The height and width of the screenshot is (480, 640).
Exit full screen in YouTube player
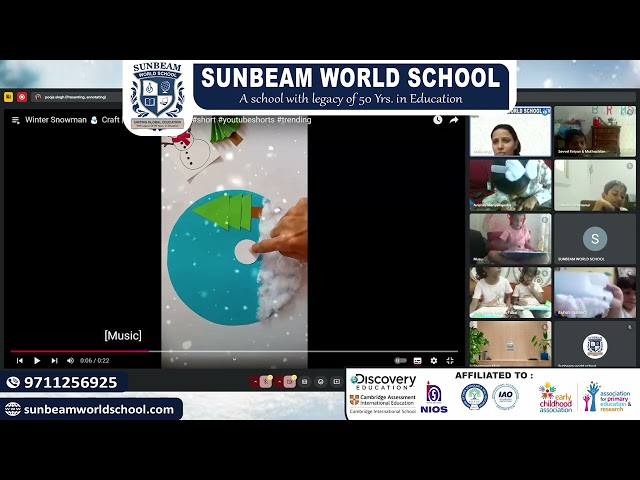pos(450,360)
